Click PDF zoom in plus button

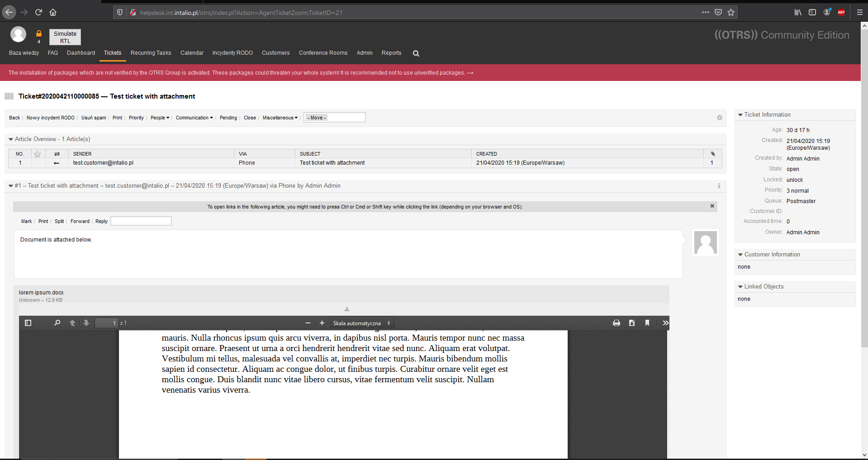pos(322,323)
